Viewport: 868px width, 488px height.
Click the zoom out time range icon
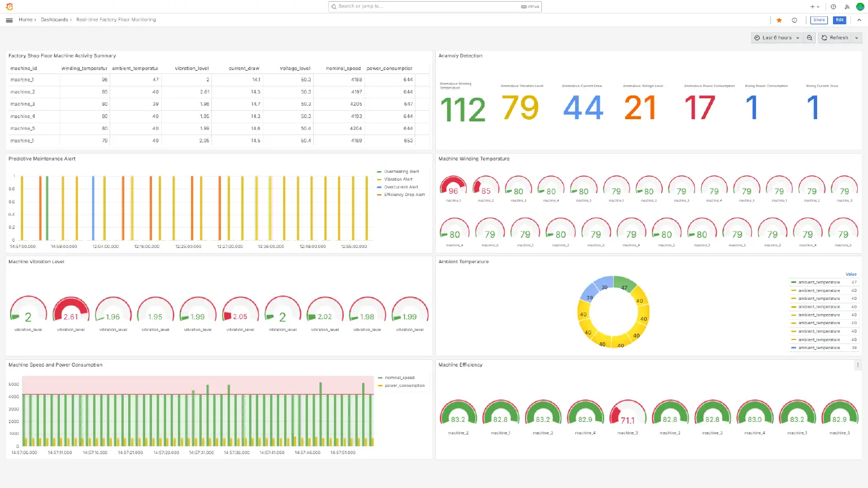809,38
